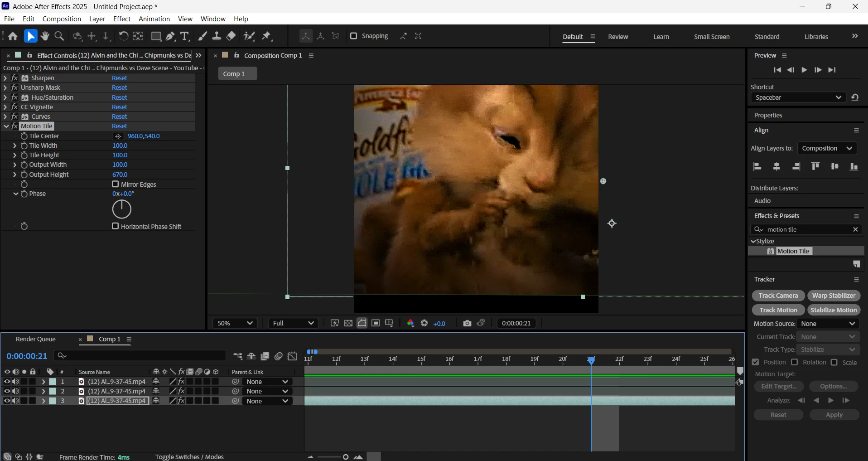This screenshot has width=868, height=461.
Task: Click the Tile Center point picker crosshair
Action: pyautogui.click(x=118, y=136)
